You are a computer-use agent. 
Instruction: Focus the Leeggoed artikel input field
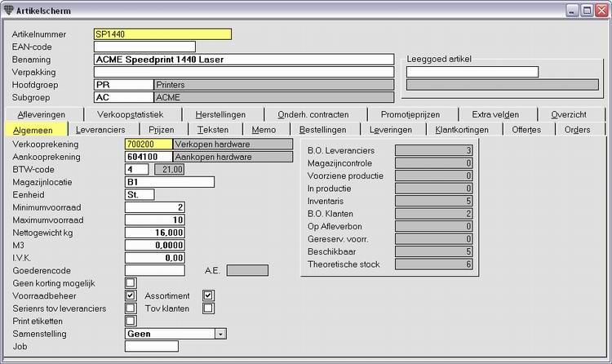tap(472, 72)
